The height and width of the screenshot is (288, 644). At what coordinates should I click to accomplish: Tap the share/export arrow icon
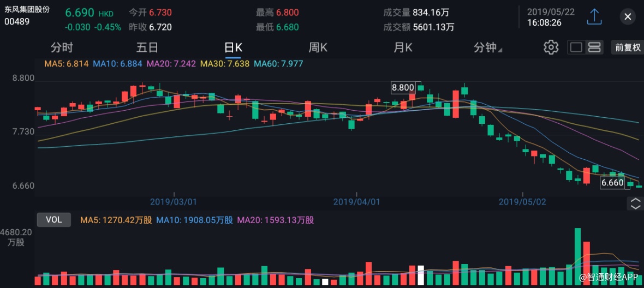pyautogui.click(x=594, y=17)
